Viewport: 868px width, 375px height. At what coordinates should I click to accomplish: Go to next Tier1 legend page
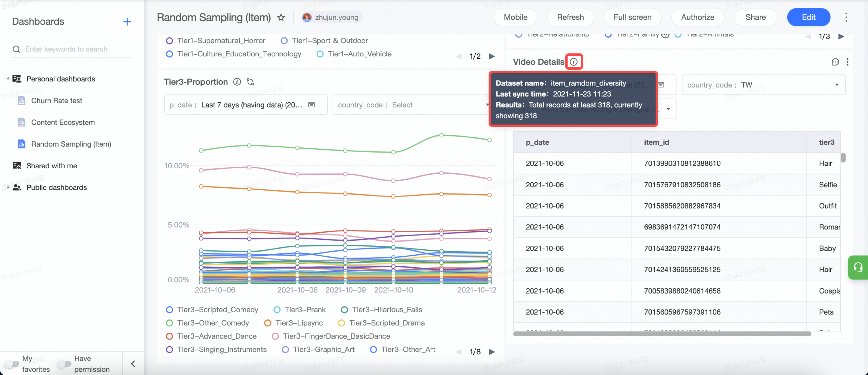(x=492, y=56)
